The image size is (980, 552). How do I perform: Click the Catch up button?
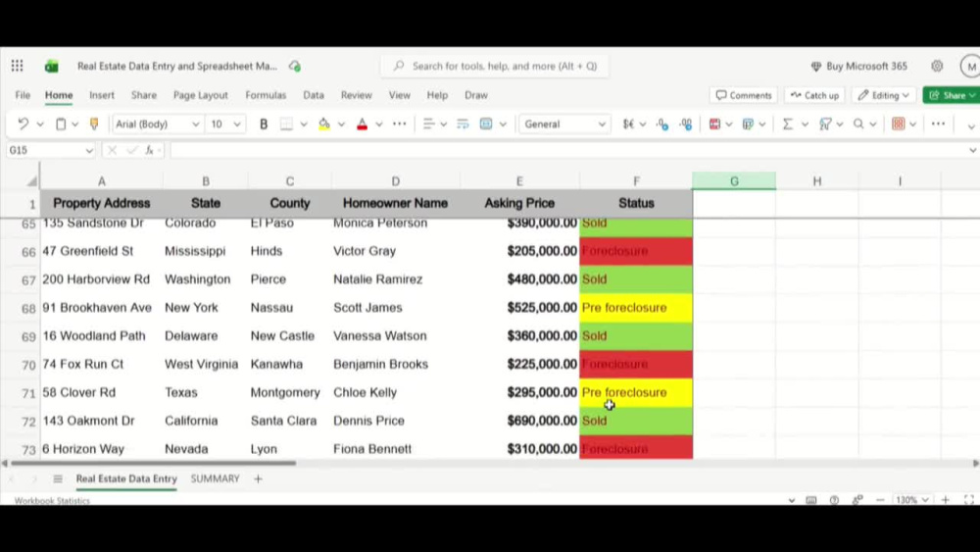click(815, 95)
